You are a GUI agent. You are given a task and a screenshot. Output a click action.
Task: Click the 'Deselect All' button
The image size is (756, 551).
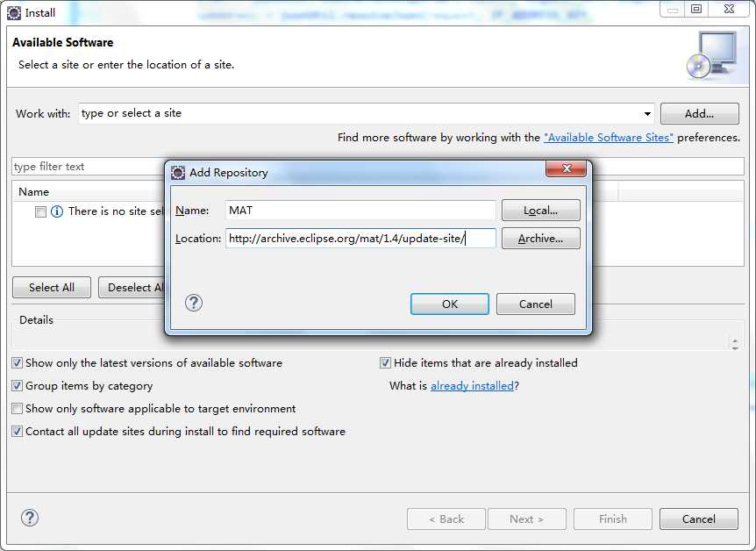[x=132, y=288]
